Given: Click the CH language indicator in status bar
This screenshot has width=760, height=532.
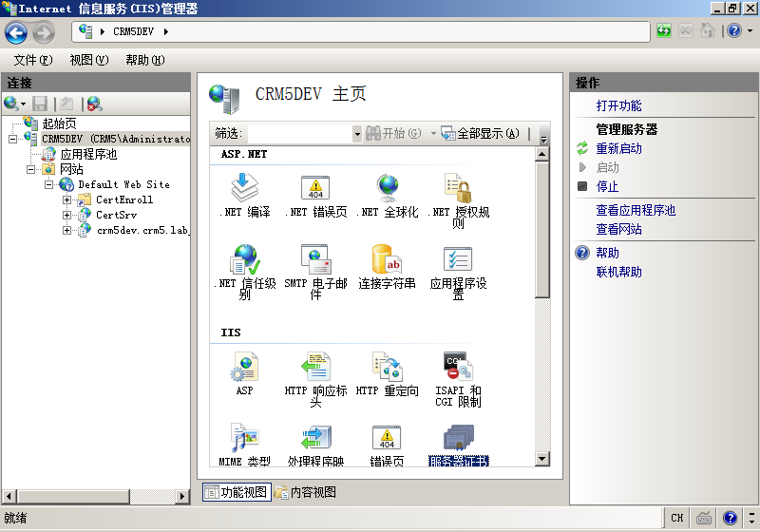Looking at the screenshot, I should [677, 518].
